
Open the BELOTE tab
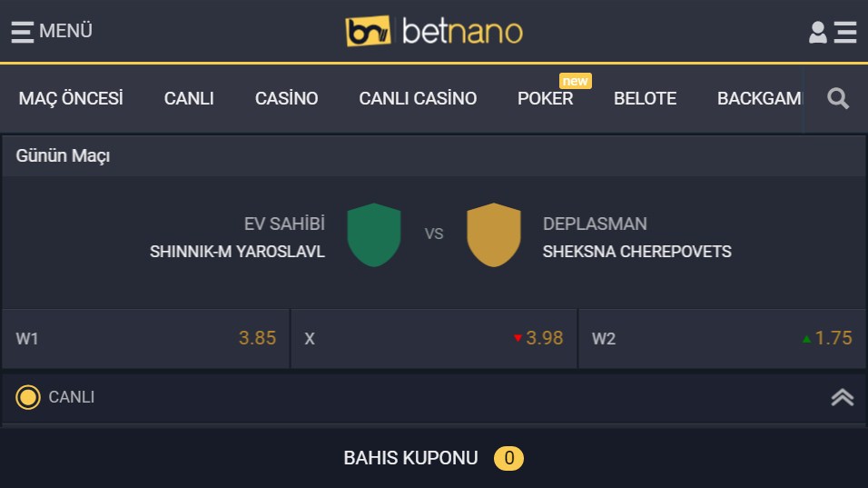pos(645,99)
